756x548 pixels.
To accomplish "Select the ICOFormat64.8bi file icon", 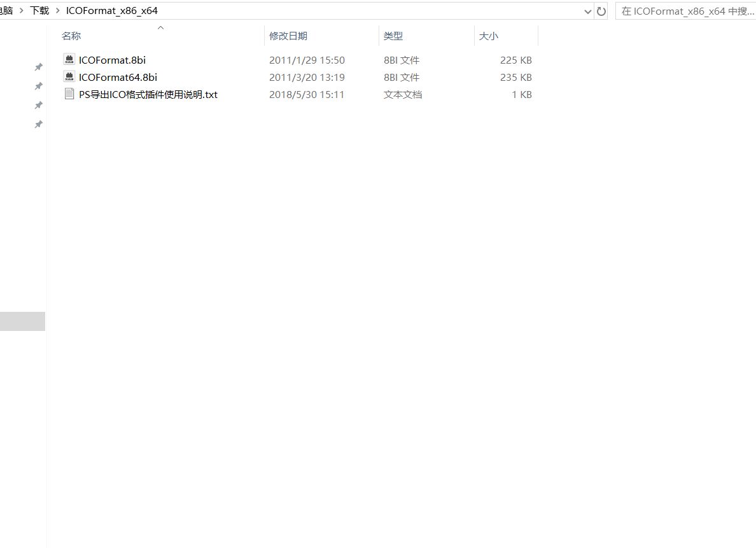I will click(x=69, y=77).
